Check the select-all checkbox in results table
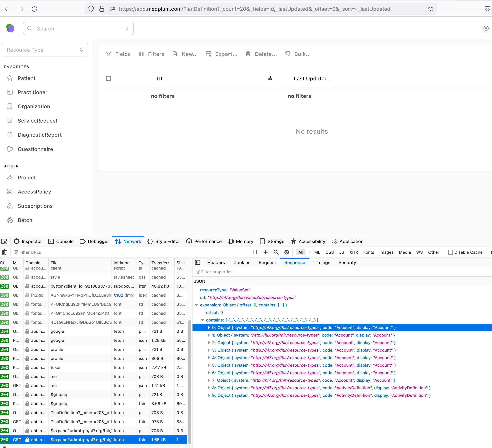Screen dimensions: 492x448 (109, 78)
